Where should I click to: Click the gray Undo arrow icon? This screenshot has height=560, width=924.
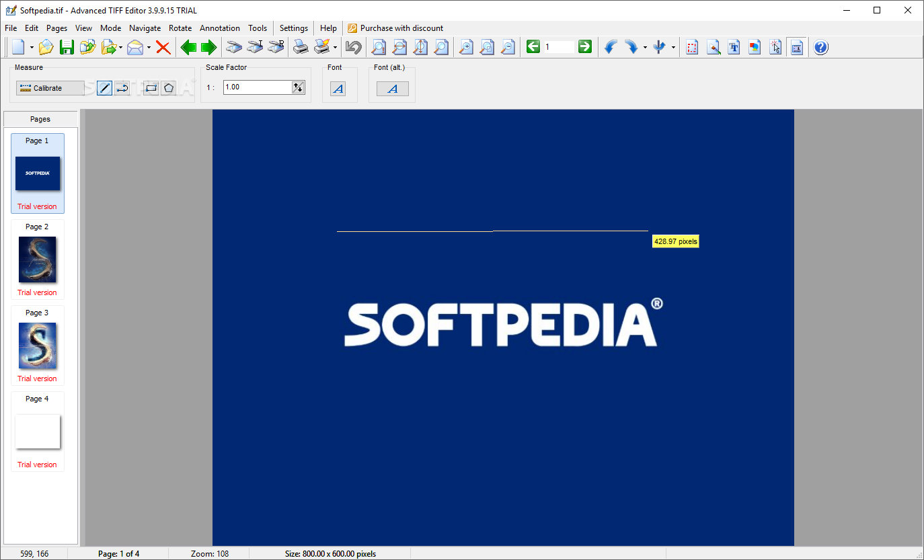(x=353, y=47)
